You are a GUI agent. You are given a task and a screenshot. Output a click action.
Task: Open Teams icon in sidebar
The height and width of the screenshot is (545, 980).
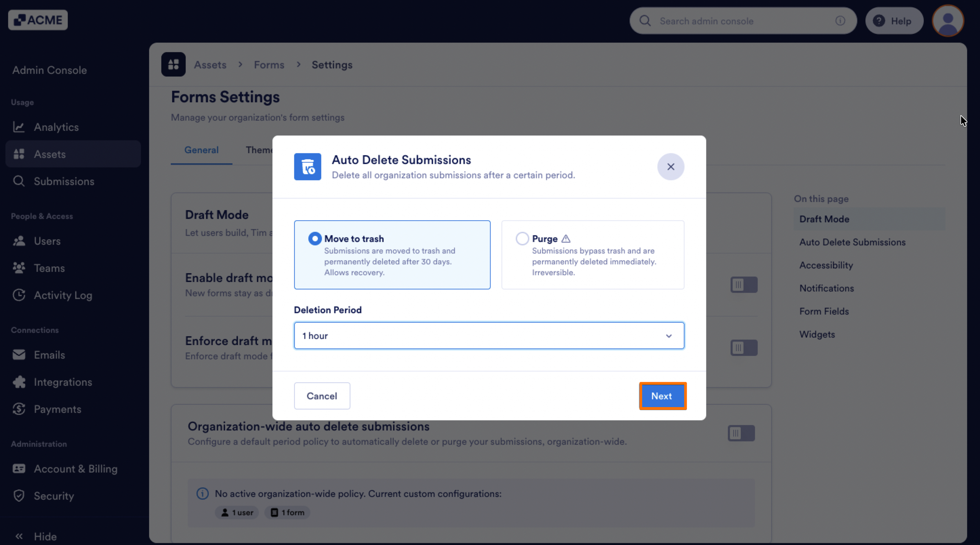(x=19, y=268)
